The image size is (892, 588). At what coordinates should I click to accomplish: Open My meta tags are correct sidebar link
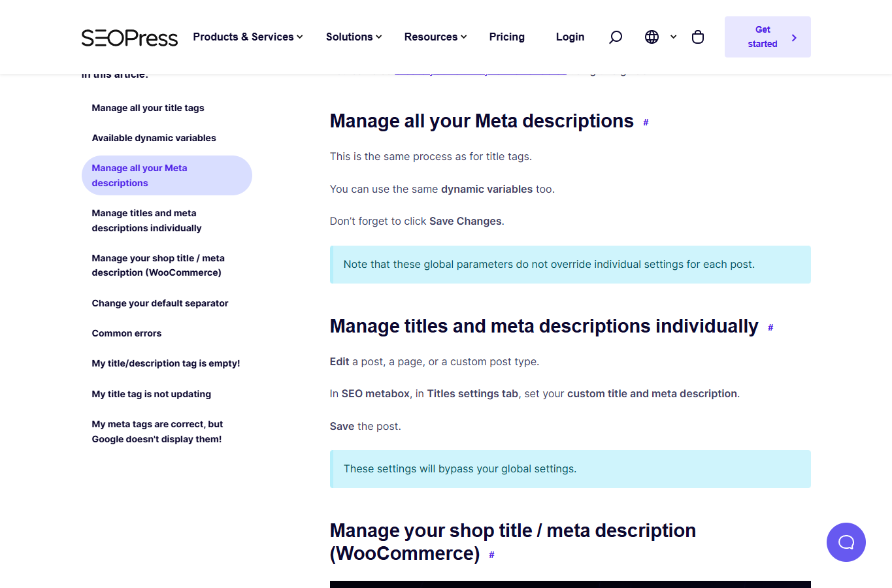[157, 431]
